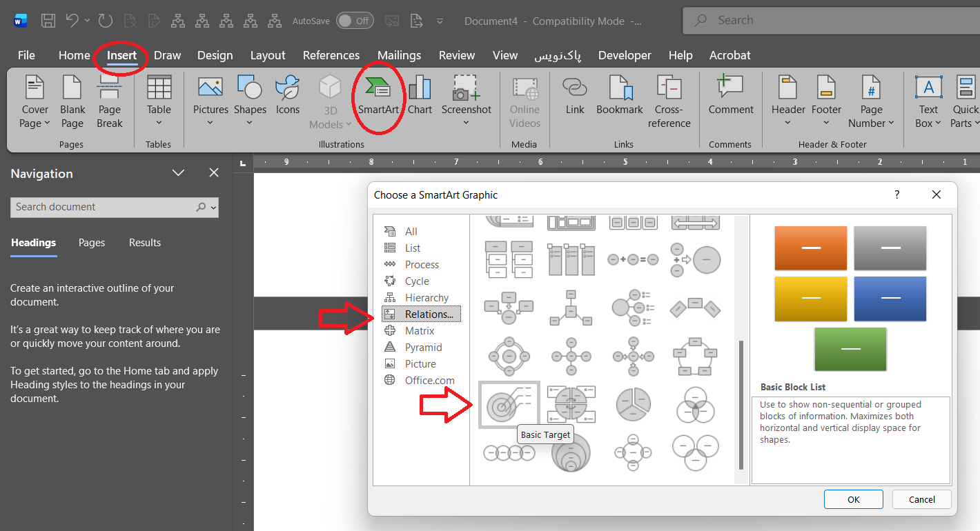Cancel the SmartArt dialog
Screen dimensions: 980x531
921,499
